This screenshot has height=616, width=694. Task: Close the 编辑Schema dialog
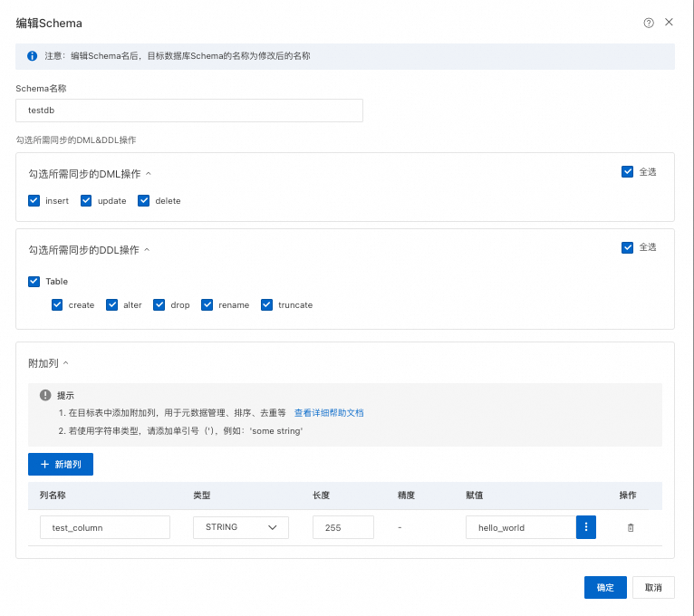669,22
